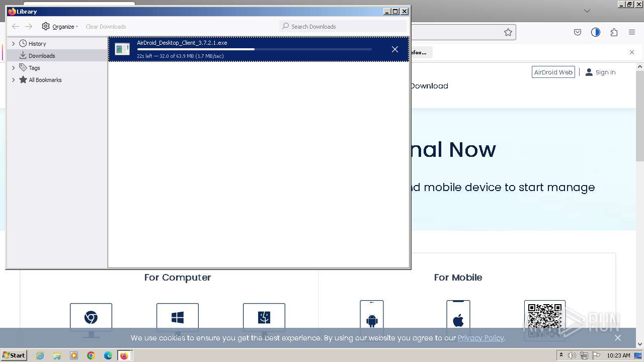Open the Privacy Policy link

tap(480, 338)
